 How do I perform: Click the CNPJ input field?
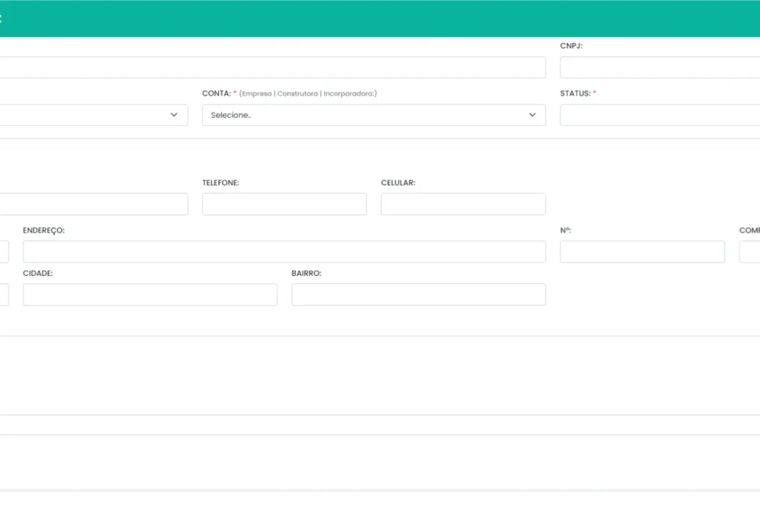tap(660, 67)
